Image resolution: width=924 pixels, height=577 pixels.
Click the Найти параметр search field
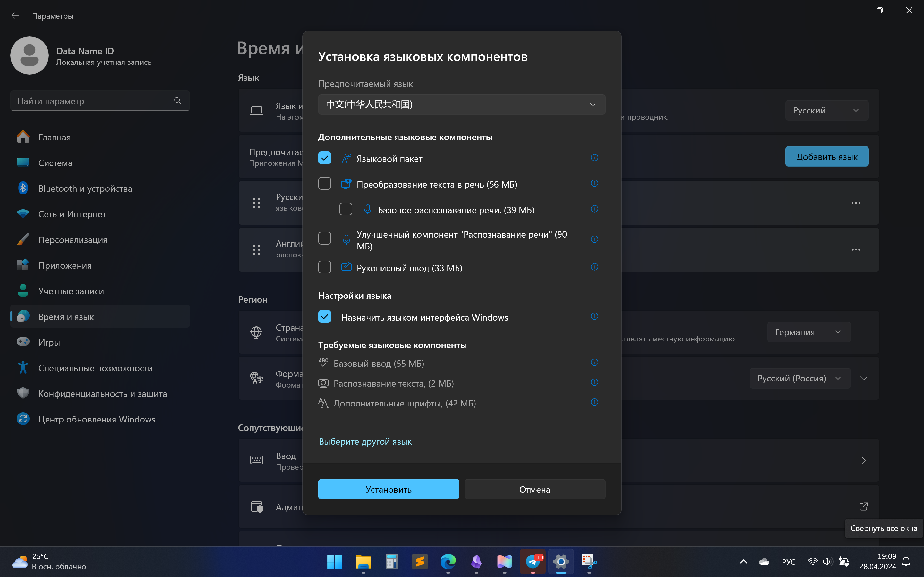point(92,101)
